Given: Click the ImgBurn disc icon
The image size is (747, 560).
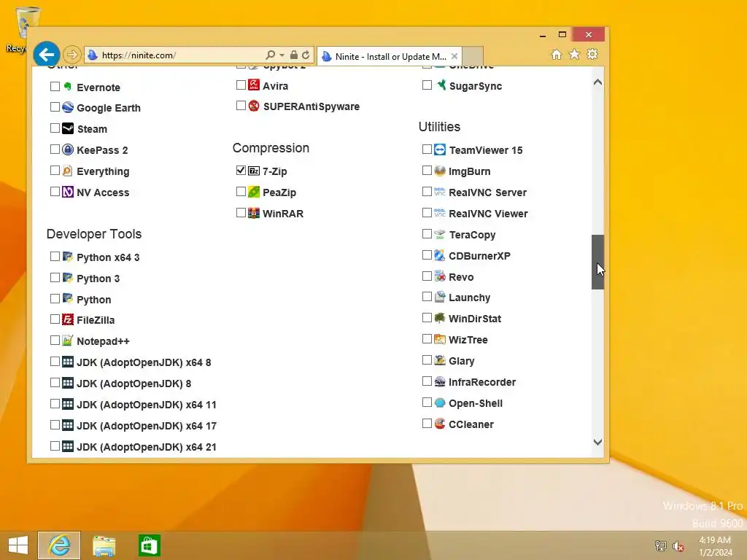Looking at the screenshot, I should 440,171.
